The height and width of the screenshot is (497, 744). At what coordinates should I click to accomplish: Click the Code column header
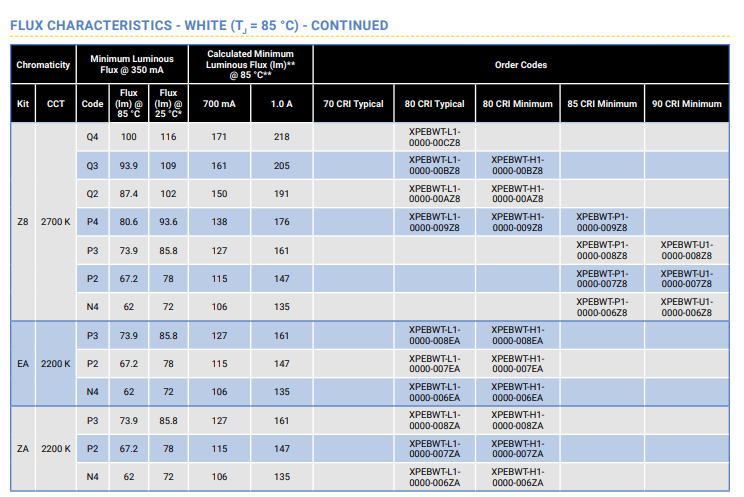[x=93, y=103]
